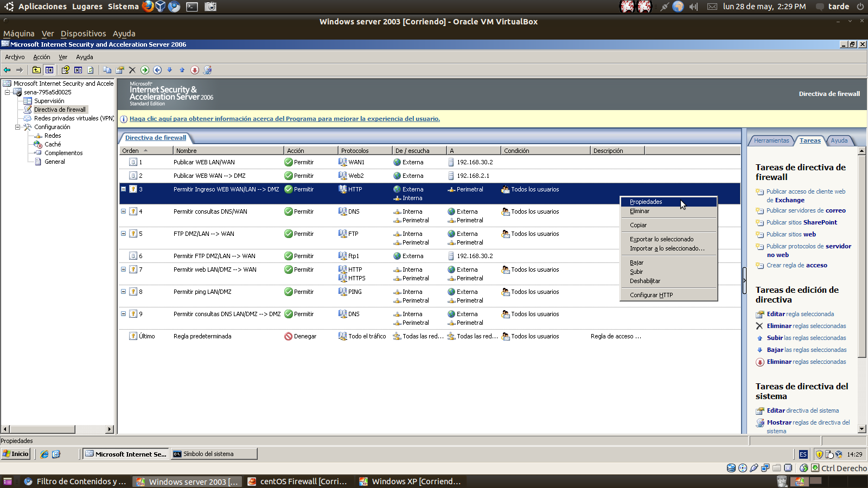
Task: Collapse the sena-795a5d0025 server node
Action: [x=7, y=92]
